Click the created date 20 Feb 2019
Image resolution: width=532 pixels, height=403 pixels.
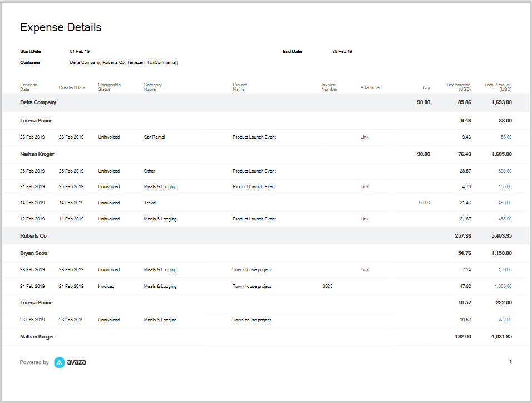click(x=71, y=186)
